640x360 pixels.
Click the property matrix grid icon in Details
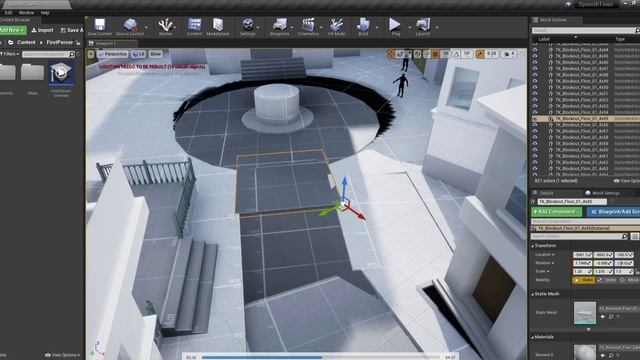[635, 236]
